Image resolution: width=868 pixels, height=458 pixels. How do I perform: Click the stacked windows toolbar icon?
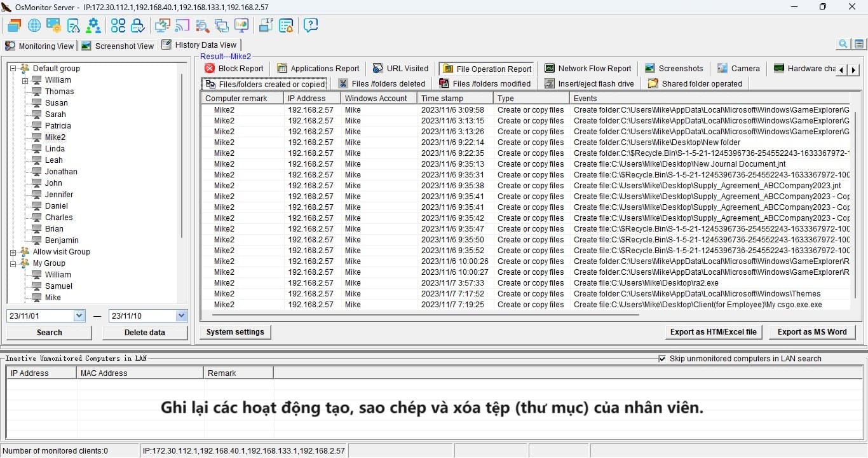click(15, 25)
